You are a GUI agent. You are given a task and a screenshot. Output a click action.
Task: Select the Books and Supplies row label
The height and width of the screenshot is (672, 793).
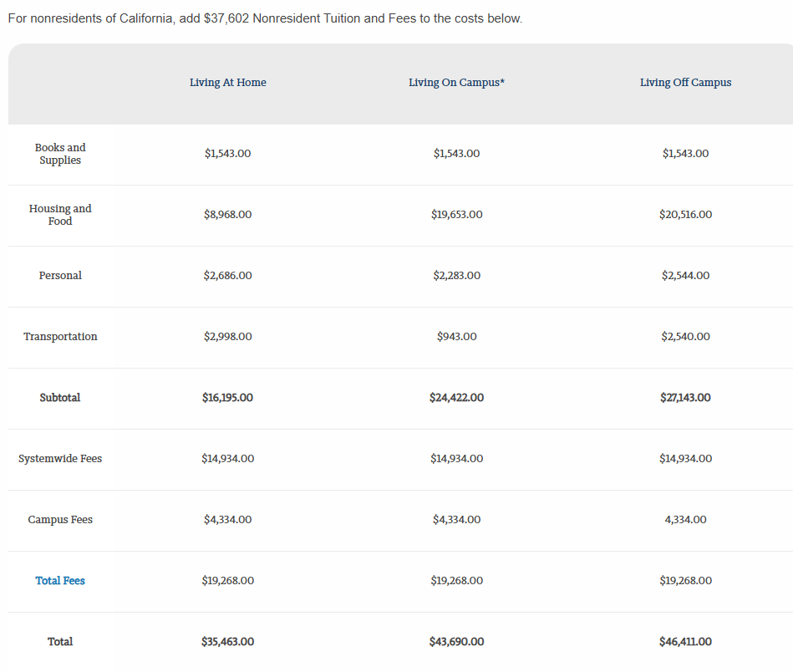pos(60,154)
